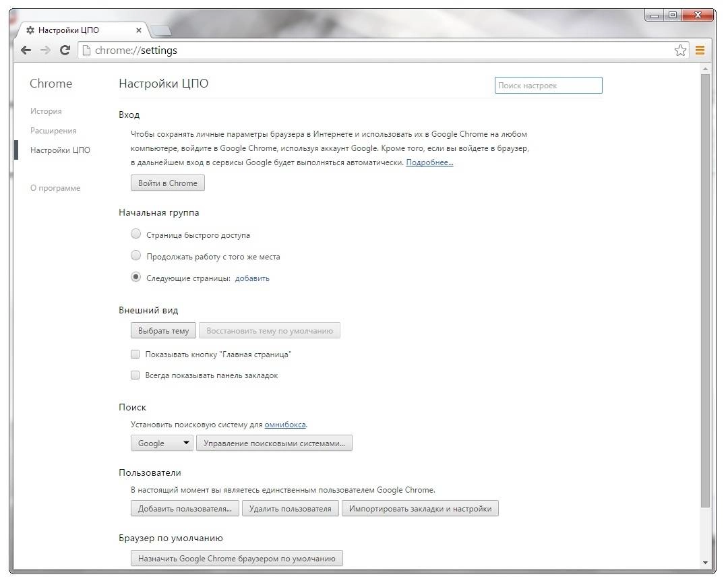Screen dimensions: 728x587
Task: Click Добавить пользователя... button
Action: pos(185,509)
